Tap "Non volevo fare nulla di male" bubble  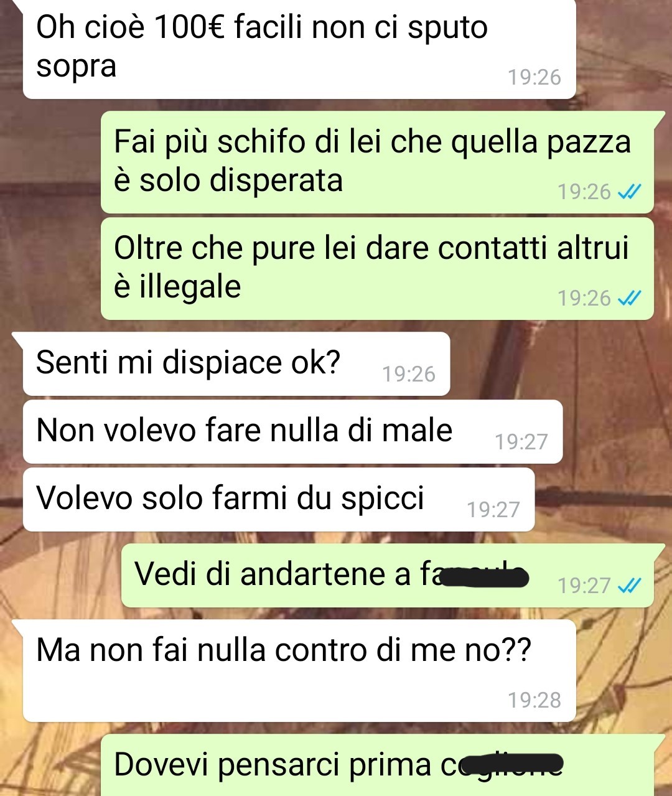coord(292,431)
